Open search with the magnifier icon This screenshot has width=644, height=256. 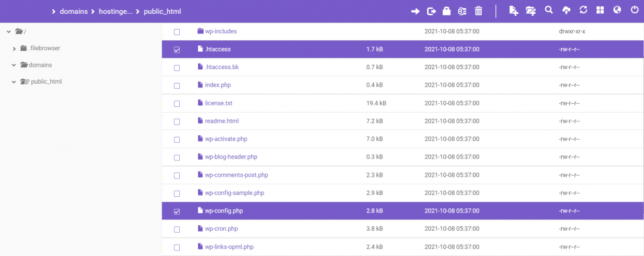click(x=548, y=10)
